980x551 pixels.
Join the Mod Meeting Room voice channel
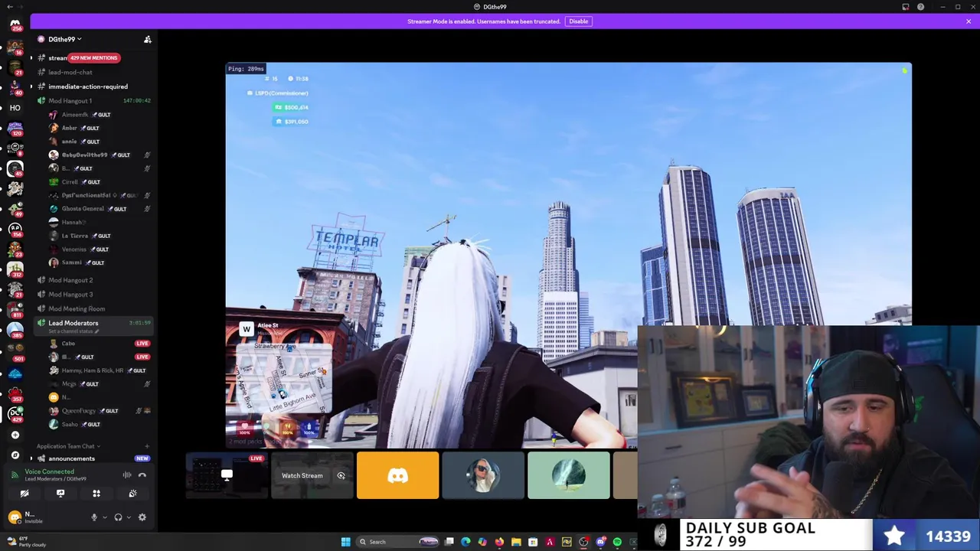[x=77, y=309]
